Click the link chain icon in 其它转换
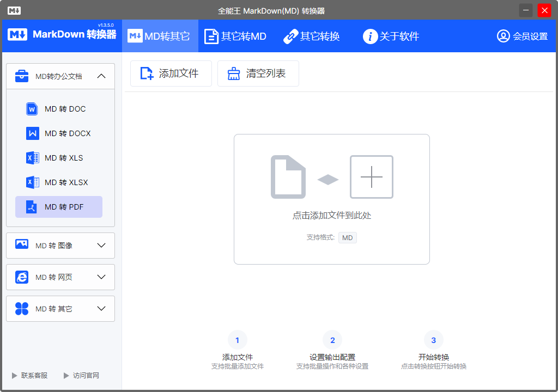Viewport: 558px width, 392px height. [290, 36]
